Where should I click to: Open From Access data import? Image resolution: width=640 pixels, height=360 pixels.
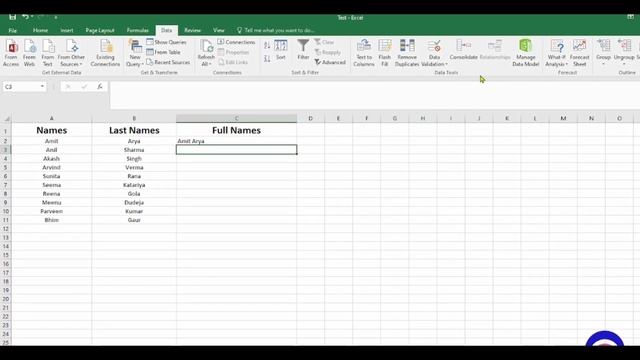[11, 53]
